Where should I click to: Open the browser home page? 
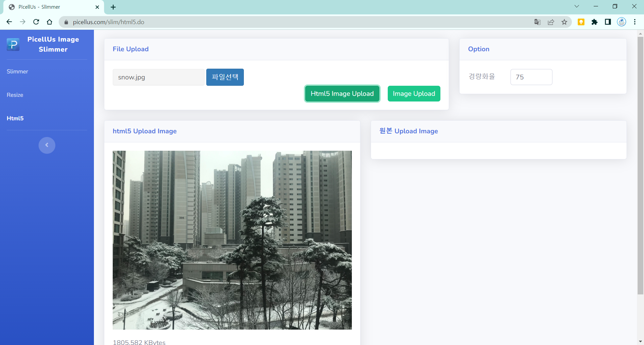click(x=50, y=22)
